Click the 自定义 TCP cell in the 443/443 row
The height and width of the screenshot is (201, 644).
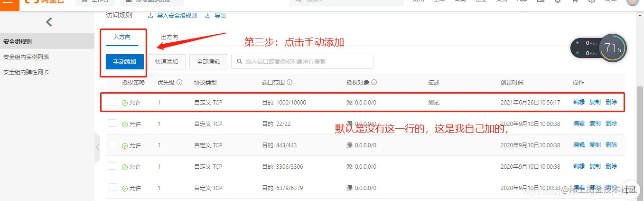coord(208,145)
